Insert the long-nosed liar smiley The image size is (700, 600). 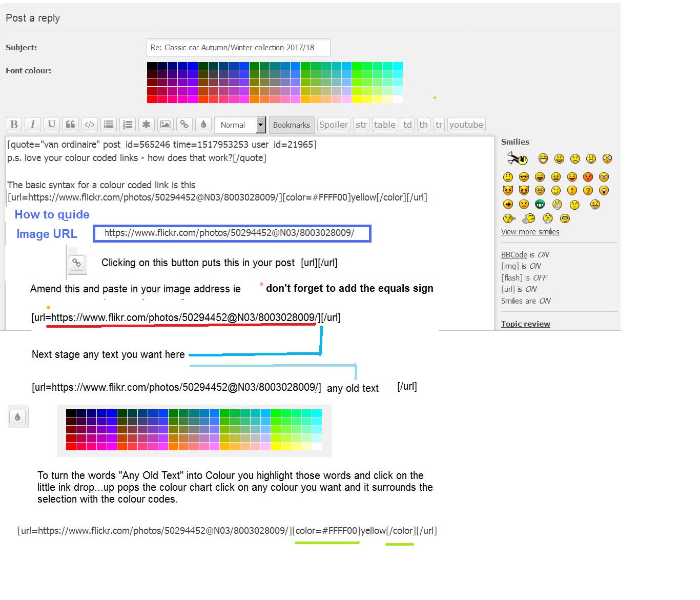point(509,218)
